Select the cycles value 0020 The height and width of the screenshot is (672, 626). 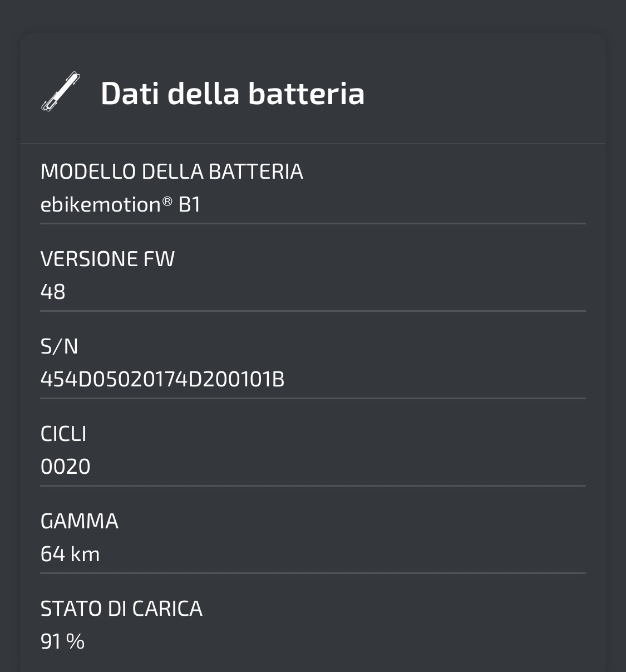tap(66, 467)
